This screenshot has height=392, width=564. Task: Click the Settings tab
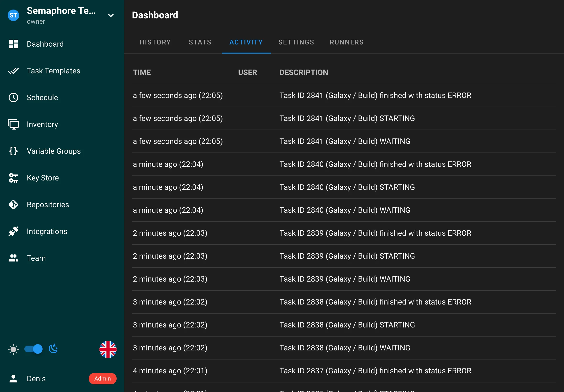click(x=296, y=42)
